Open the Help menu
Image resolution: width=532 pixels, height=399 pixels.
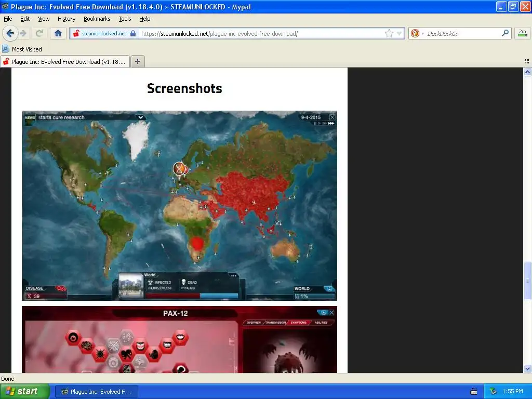tap(145, 19)
